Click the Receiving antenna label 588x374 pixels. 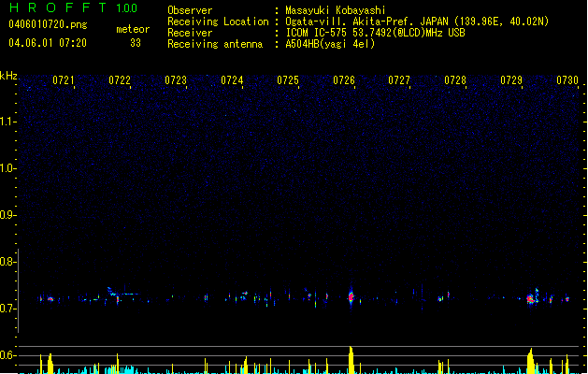[x=215, y=44]
